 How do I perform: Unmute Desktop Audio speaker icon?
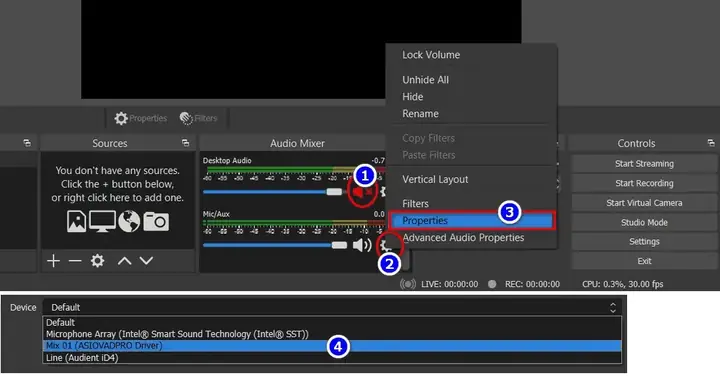click(362, 192)
